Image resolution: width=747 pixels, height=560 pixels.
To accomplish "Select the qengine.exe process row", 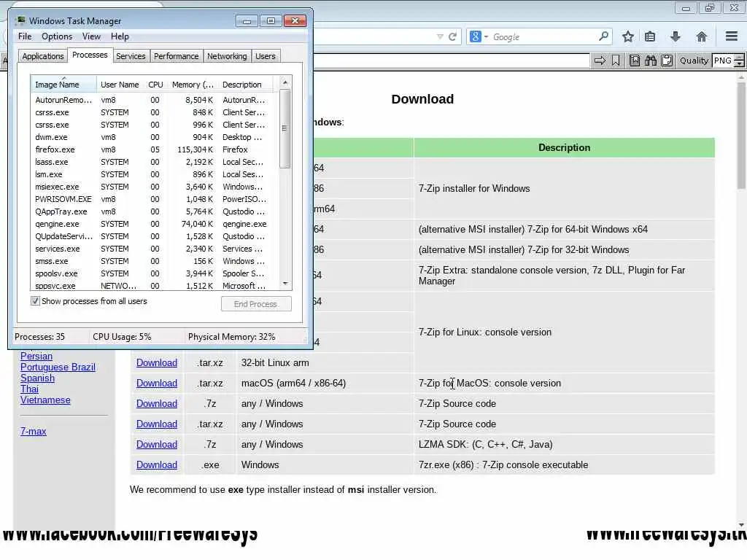I will 155,224.
